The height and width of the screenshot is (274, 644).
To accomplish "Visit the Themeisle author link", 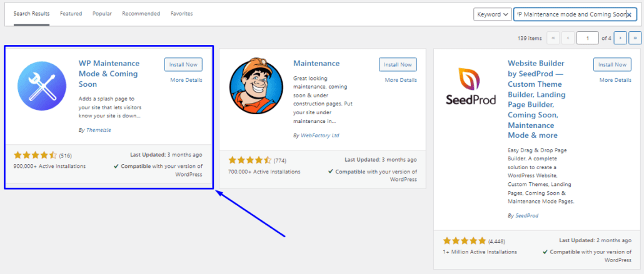I will 99,130.
